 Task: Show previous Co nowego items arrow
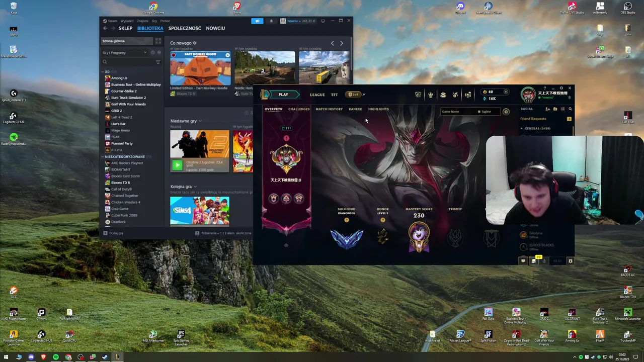[x=332, y=43]
